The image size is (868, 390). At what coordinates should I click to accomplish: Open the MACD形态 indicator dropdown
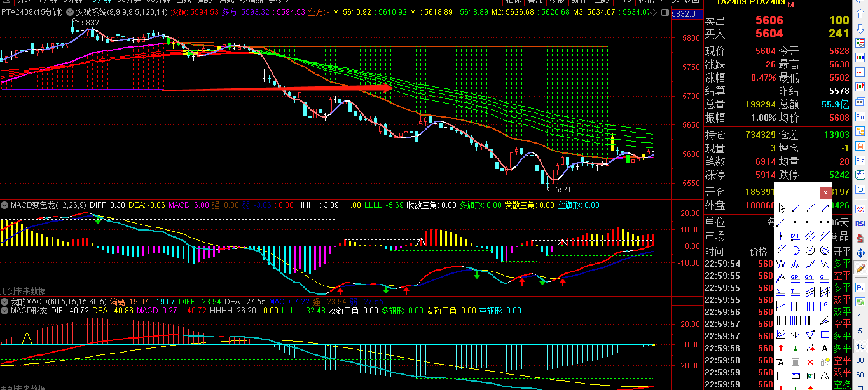(x=5, y=311)
